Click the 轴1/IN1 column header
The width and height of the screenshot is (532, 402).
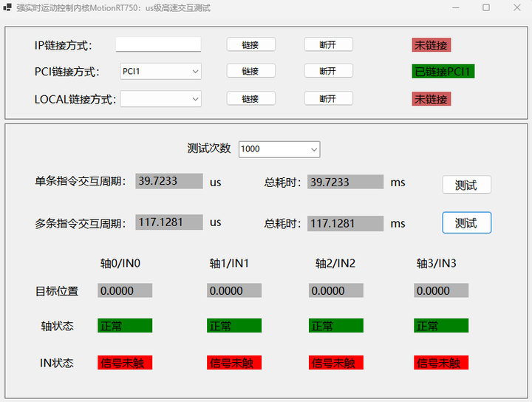pyautogui.click(x=229, y=263)
